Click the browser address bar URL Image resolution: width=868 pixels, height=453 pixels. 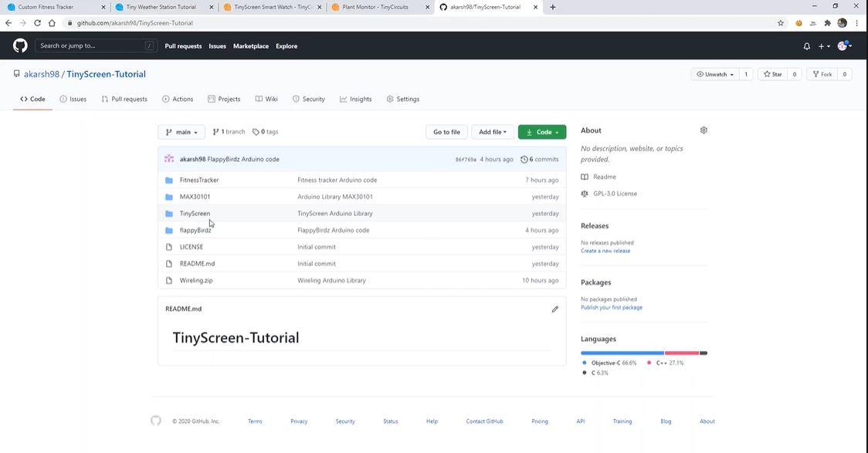(135, 23)
